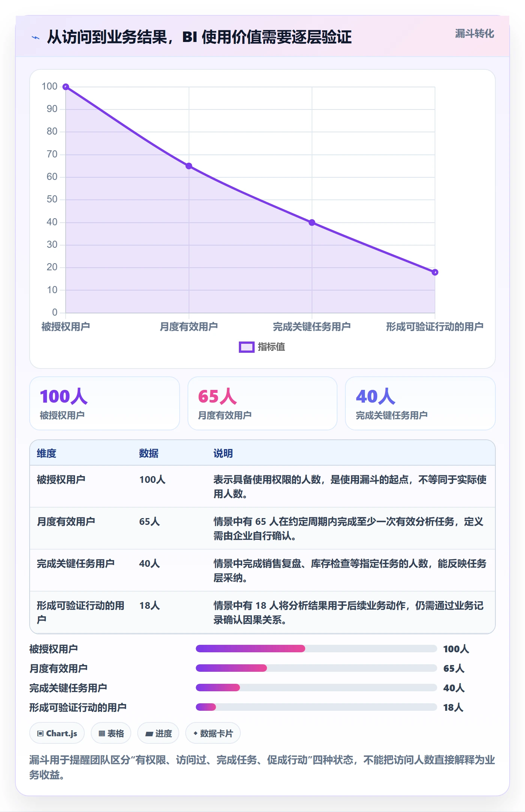
Task: Toggle the 指标值 legend item
Action: (x=262, y=347)
